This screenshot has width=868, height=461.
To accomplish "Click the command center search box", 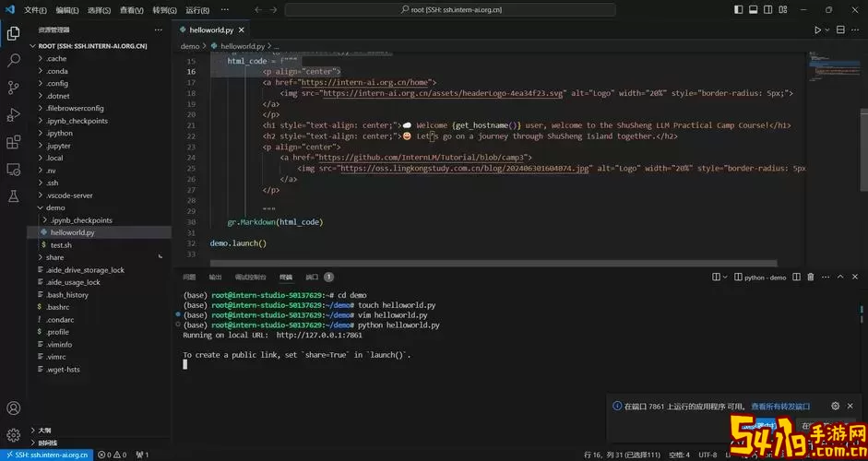I will [x=450, y=10].
